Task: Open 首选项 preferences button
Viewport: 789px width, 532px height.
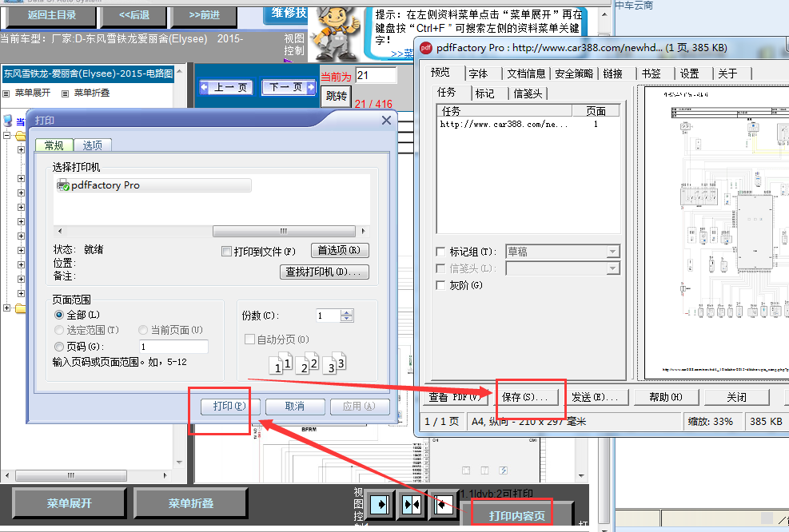Action: [340, 250]
